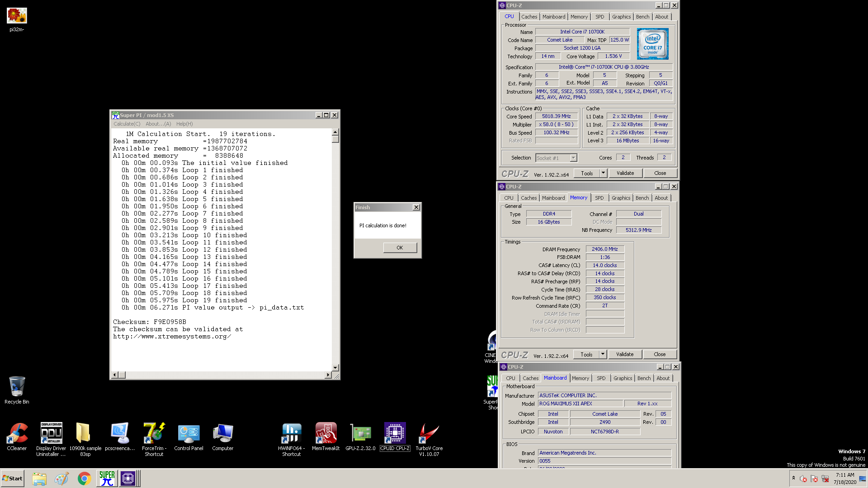This screenshot has width=868, height=488.
Task: Open Mainboard tab in top CPU-Z window
Action: (554, 17)
